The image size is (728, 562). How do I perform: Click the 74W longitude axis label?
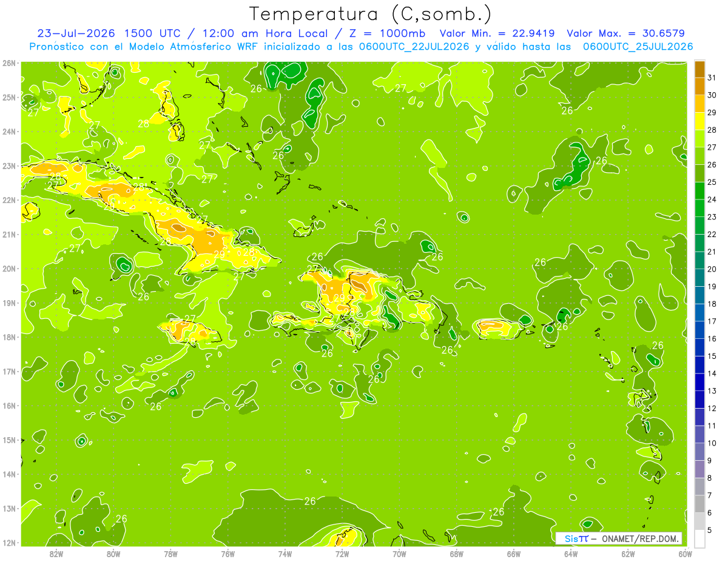(x=285, y=554)
